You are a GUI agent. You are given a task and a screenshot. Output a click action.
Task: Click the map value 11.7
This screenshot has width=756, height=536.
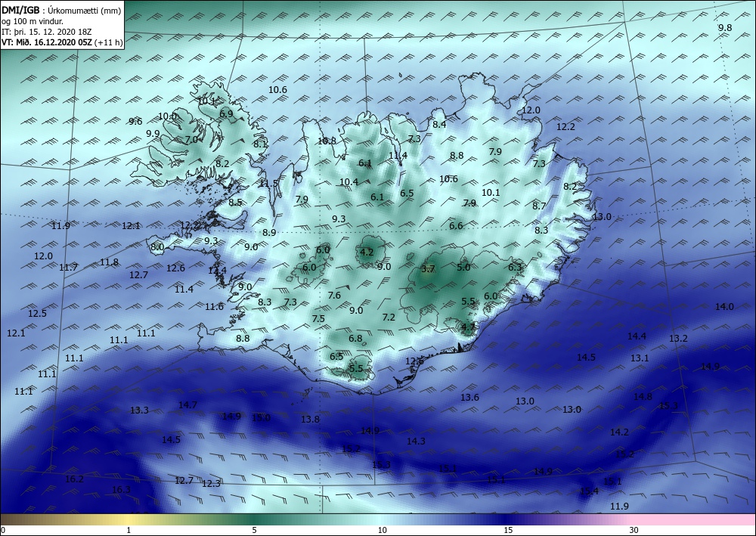click(x=69, y=267)
